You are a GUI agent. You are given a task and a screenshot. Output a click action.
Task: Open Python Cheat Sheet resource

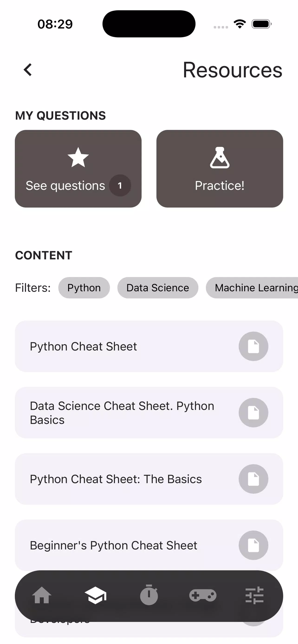[x=149, y=346]
